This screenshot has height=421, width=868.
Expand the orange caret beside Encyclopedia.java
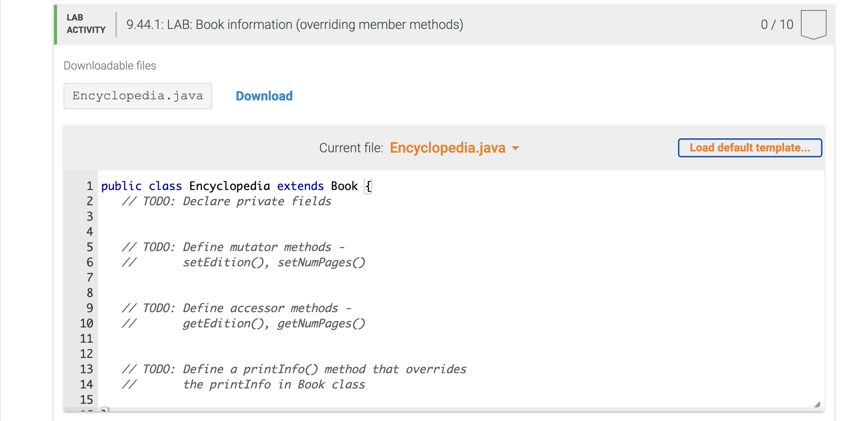click(516, 148)
